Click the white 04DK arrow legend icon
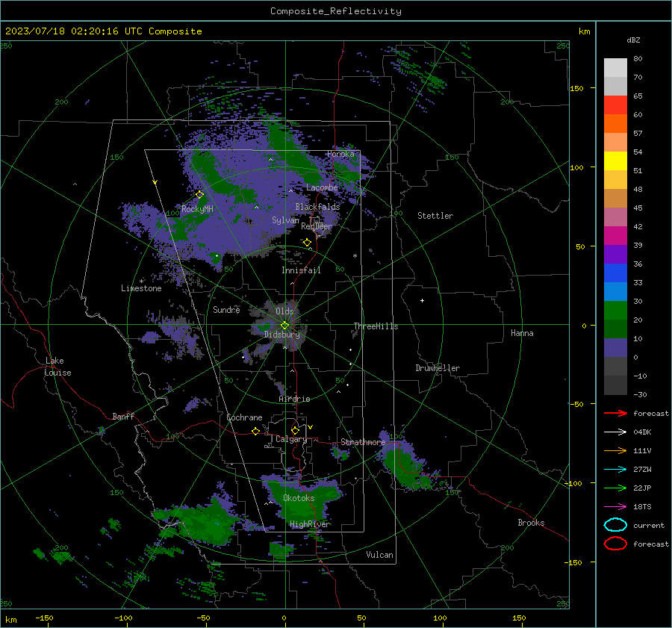Screen dimensions: 672x628 pyautogui.click(x=615, y=432)
